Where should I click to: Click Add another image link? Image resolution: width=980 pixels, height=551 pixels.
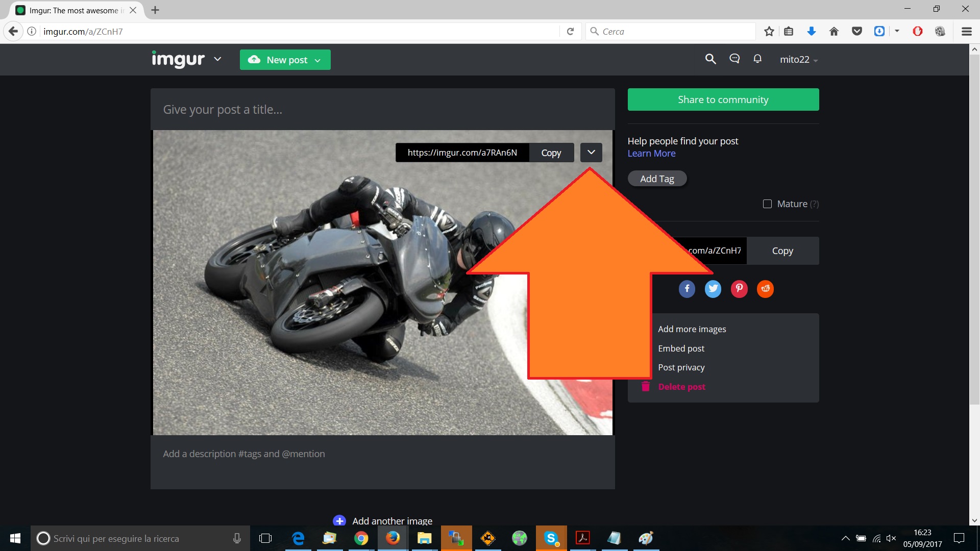tap(392, 521)
